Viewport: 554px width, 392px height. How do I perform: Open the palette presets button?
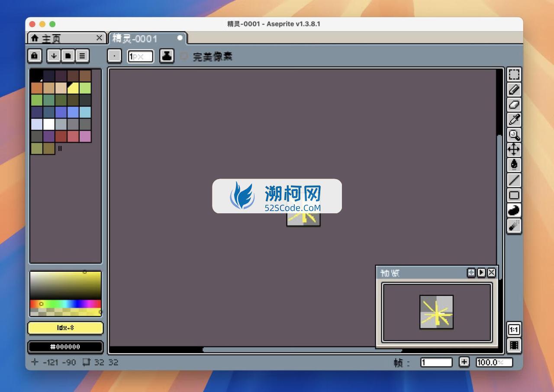point(68,56)
